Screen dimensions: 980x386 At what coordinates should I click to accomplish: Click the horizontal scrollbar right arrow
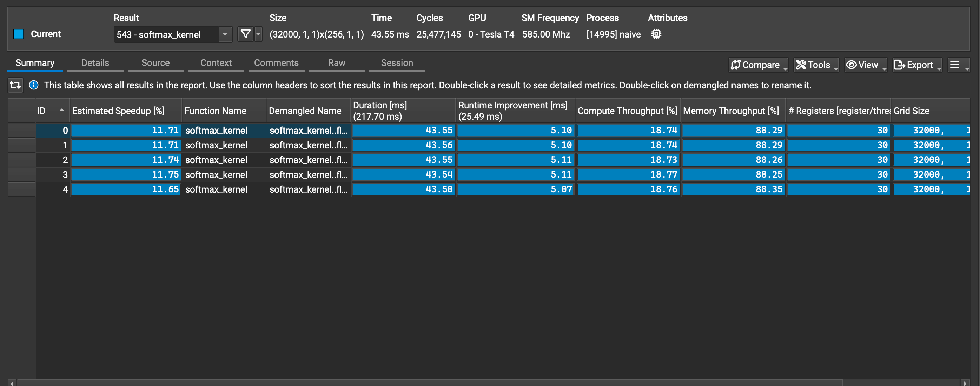click(x=965, y=383)
